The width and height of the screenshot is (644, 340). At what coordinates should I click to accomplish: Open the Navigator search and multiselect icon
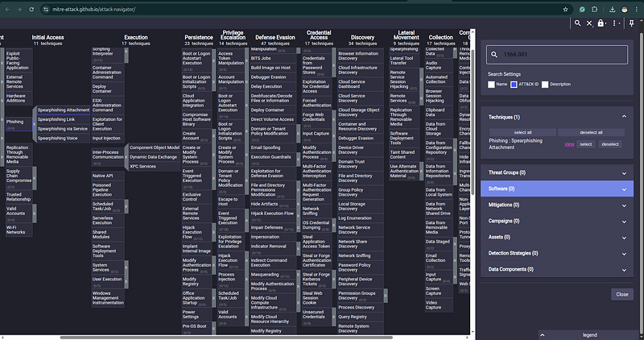click(577, 23)
